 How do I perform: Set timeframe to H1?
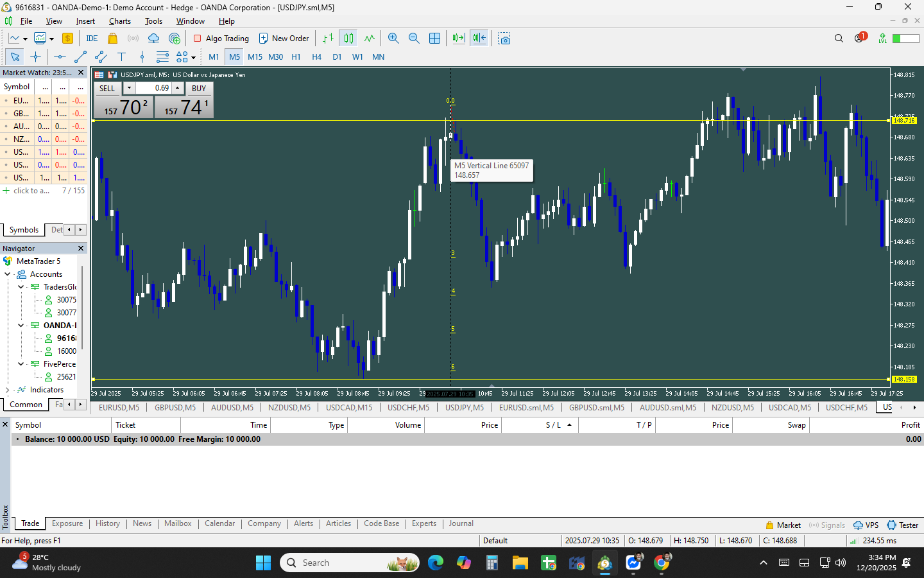tap(296, 57)
